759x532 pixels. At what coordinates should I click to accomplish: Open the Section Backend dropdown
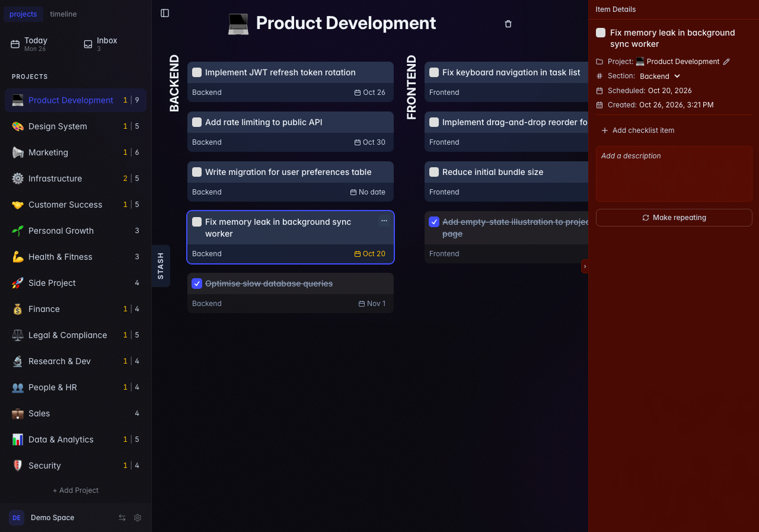[660, 76]
